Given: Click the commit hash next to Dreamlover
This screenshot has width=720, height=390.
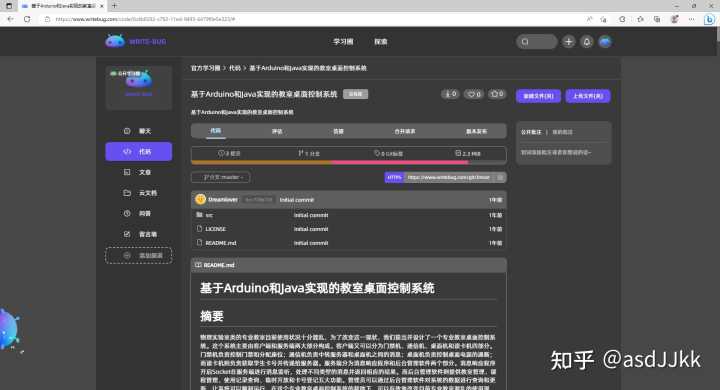Looking at the screenshot, I should coord(259,200).
